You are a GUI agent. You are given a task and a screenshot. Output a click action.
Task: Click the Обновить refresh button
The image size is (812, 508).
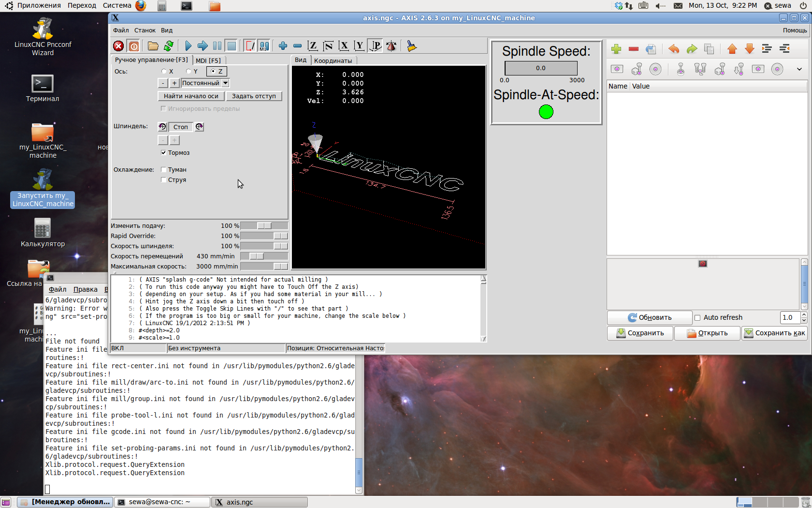click(650, 317)
